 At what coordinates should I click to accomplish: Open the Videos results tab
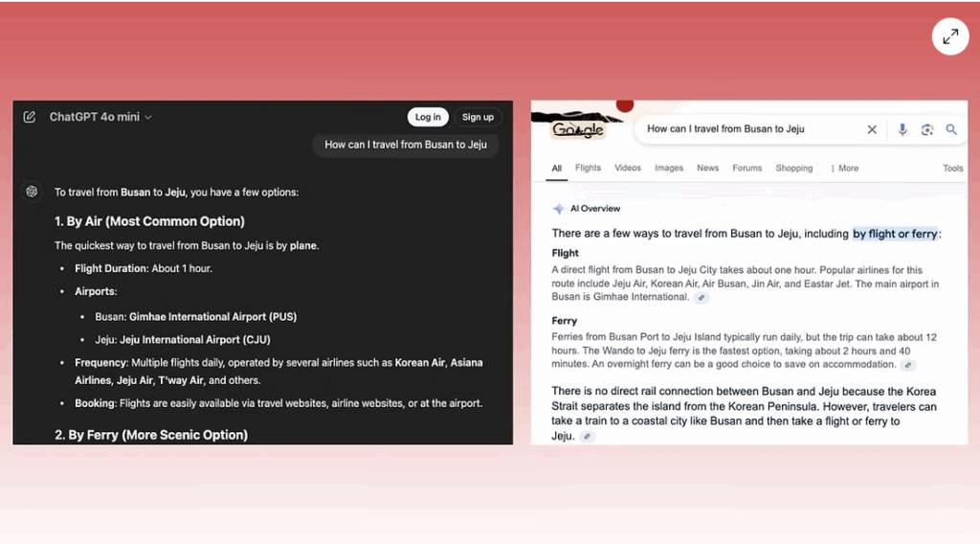[628, 169]
